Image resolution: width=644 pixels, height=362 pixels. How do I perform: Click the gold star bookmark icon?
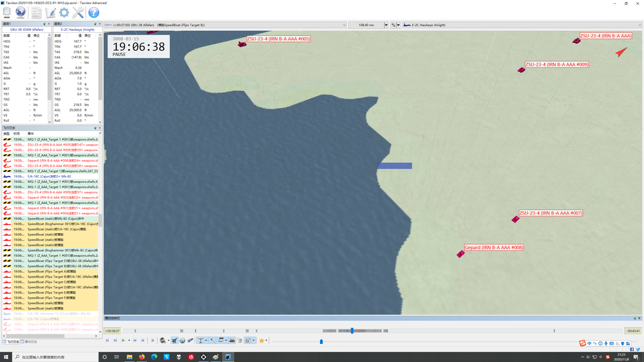pyautogui.click(x=261, y=340)
